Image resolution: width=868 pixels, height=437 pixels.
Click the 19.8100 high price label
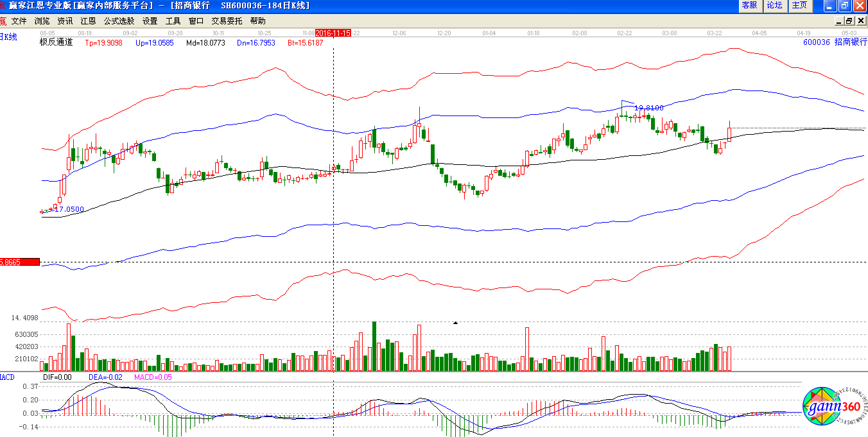(x=648, y=108)
